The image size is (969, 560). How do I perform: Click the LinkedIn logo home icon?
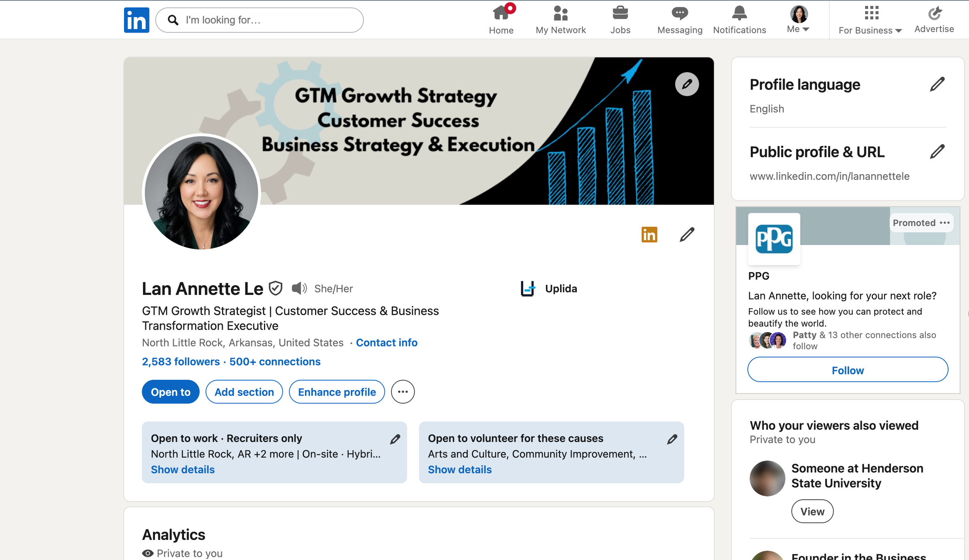click(136, 20)
